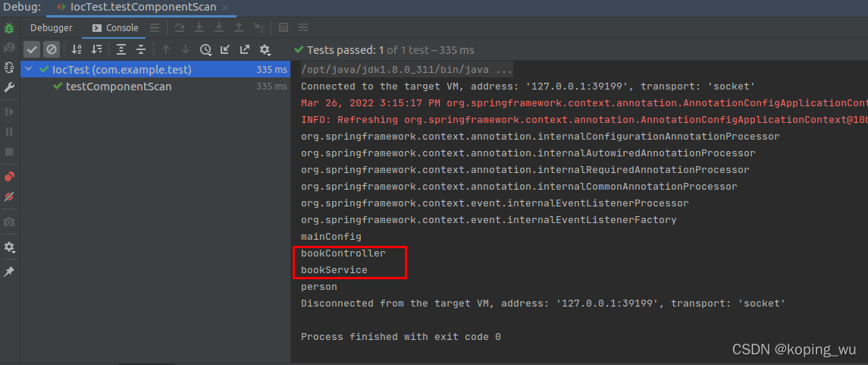Click the green Debug bug icon
Viewport: 868px width, 365px height.
point(9,27)
